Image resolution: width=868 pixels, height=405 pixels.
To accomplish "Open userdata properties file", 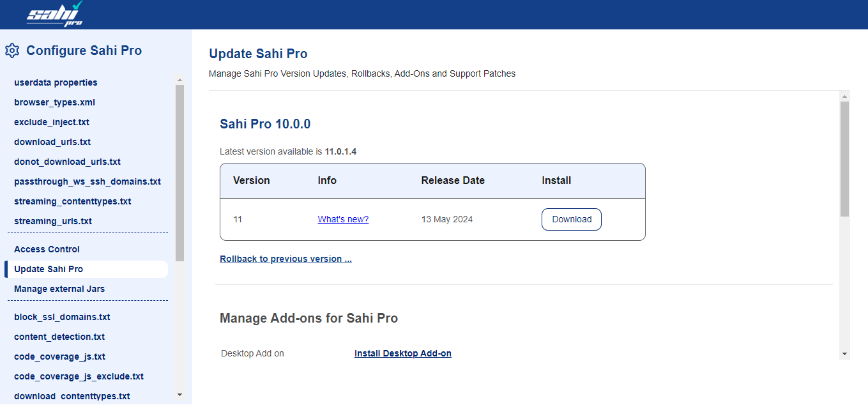I will click(56, 82).
